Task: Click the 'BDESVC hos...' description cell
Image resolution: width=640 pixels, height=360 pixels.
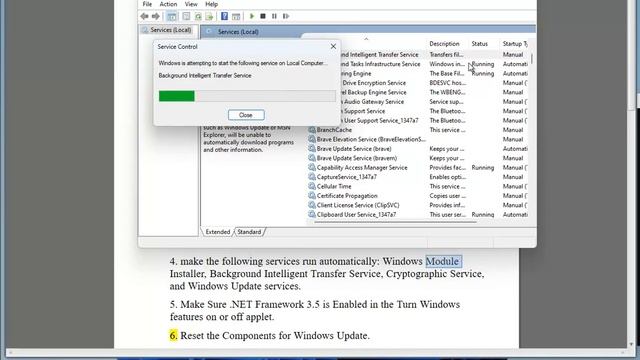Action: pyautogui.click(x=447, y=82)
